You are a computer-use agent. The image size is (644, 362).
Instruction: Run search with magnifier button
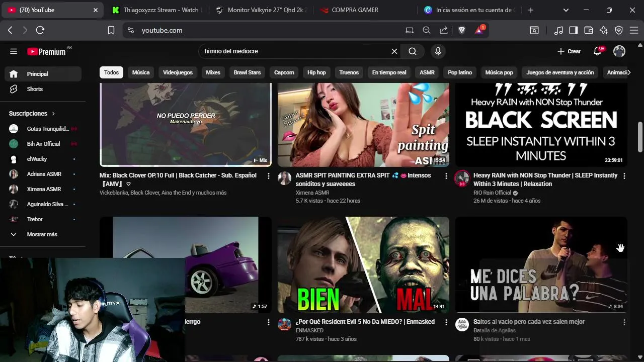pos(413,51)
